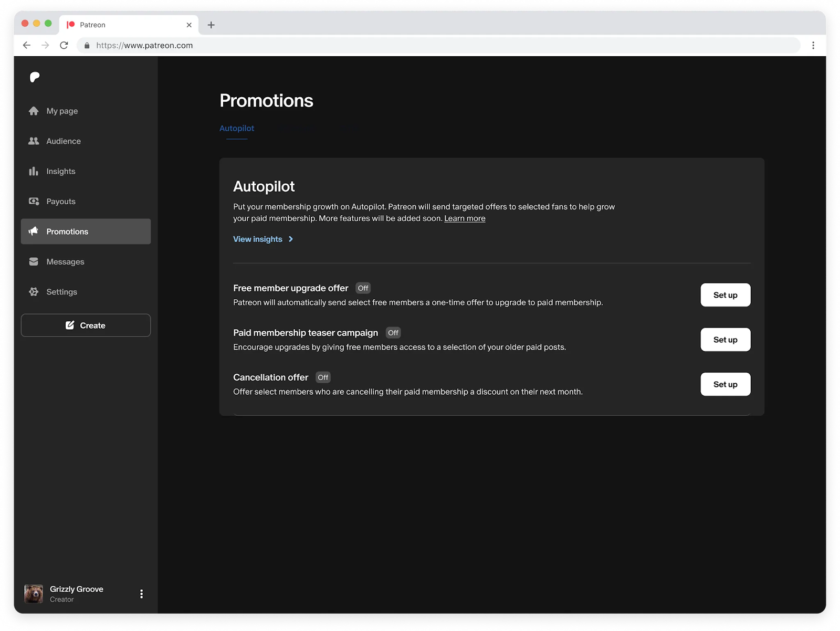840x631 pixels.
Task: Click the Patreon tab favicon
Action: (x=71, y=25)
